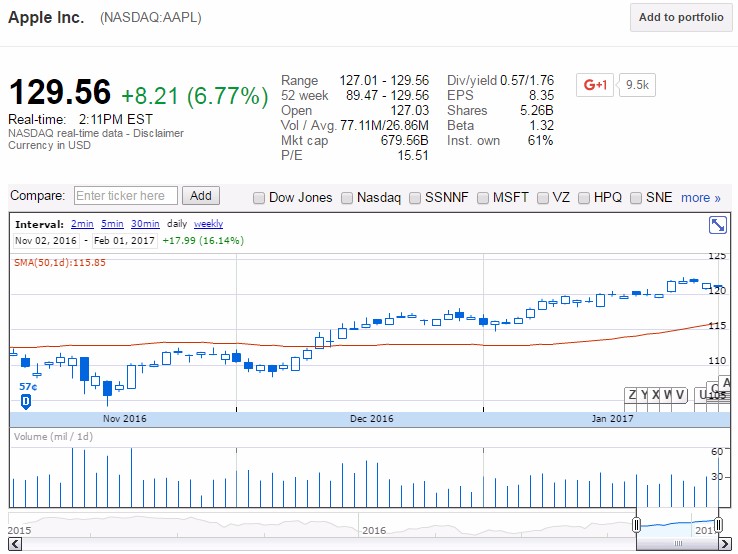Switch chart interval to 2min
The image size is (738, 554).
click(82, 224)
